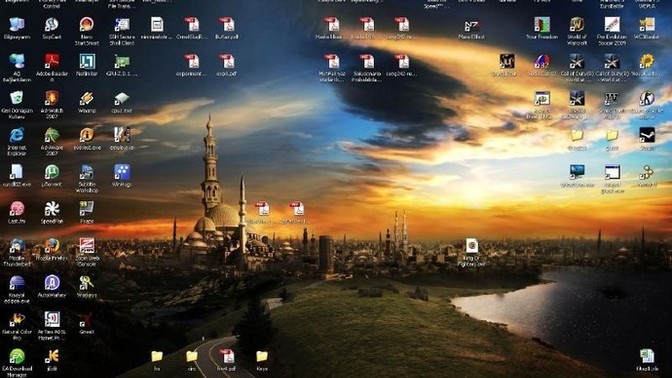The height and width of the screenshot is (378, 672).
Task: Open Mozilla Firefox shortcut
Action: click(x=51, y=246)
